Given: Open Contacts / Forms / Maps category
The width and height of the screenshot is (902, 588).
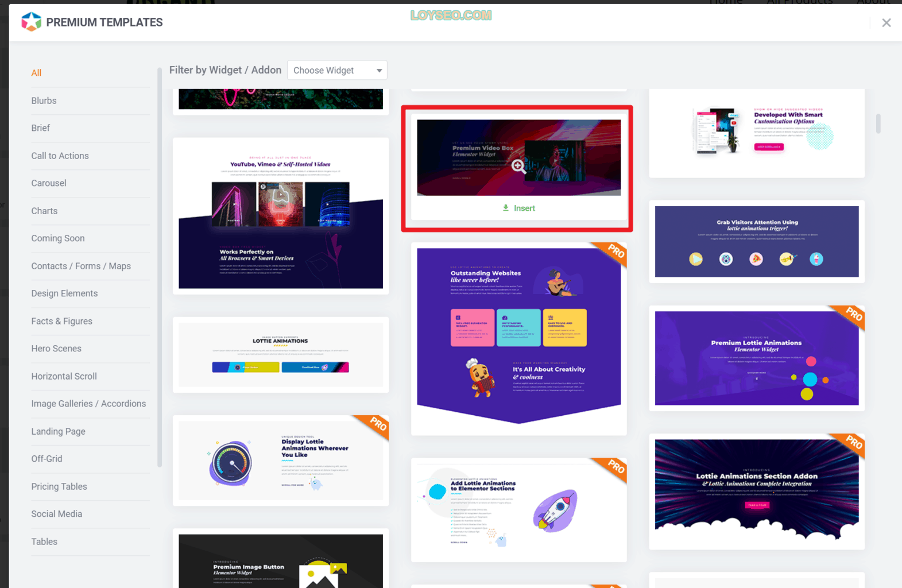Looking at the screenshot, I should [81, 266].
